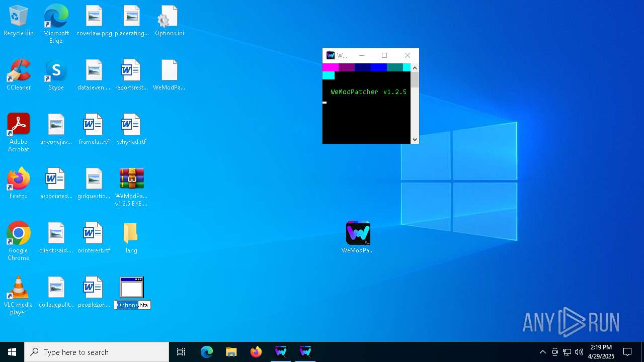
Task: Open the taskbar clock and date
Action: [x=601, y=352]
